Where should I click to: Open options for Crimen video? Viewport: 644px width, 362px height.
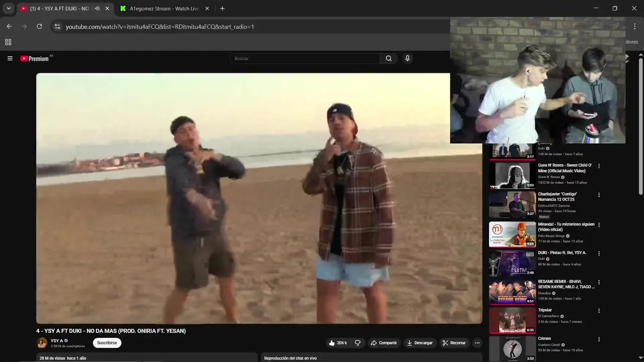pyautogui.click(x=599, y=339)
